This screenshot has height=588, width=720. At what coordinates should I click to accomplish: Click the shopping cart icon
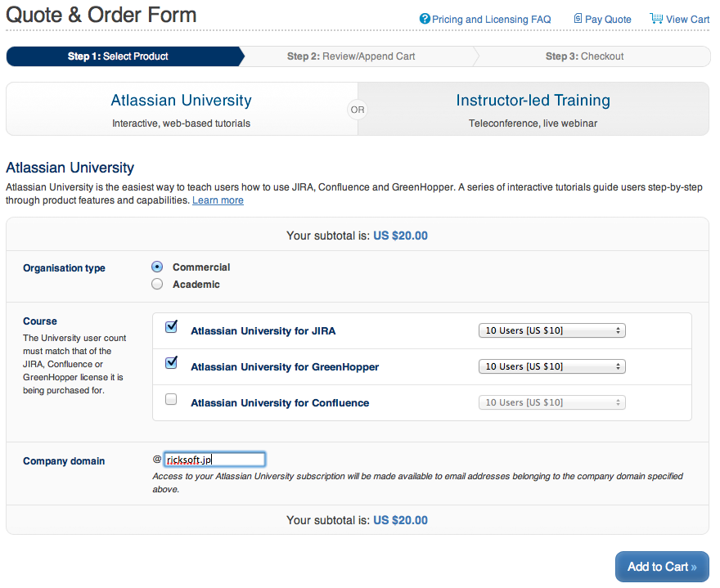point(656,18)
